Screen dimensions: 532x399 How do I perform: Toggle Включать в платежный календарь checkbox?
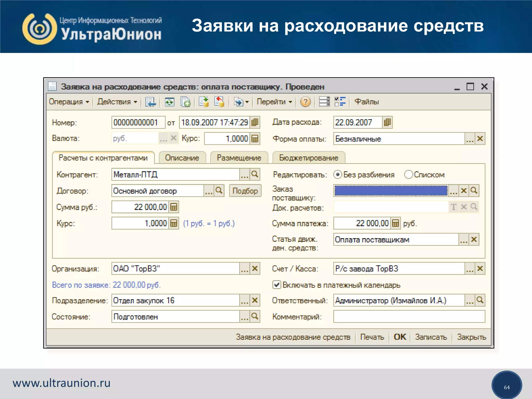pos(277,285)
